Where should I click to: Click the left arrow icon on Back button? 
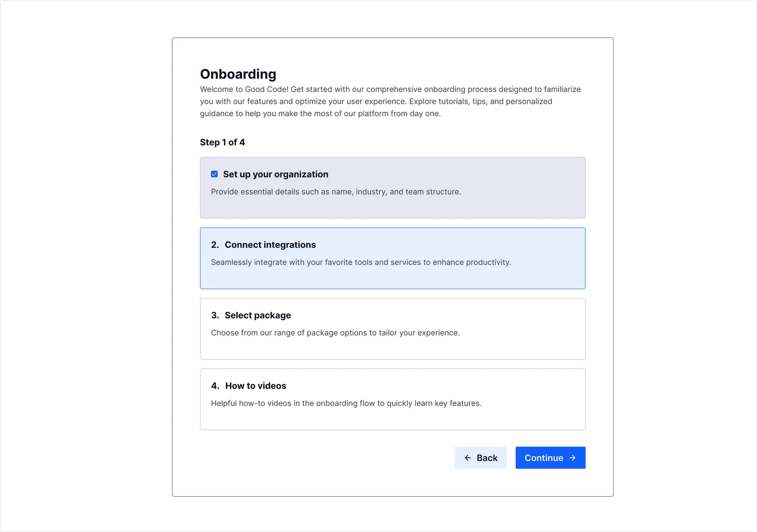tap(468, 458)
